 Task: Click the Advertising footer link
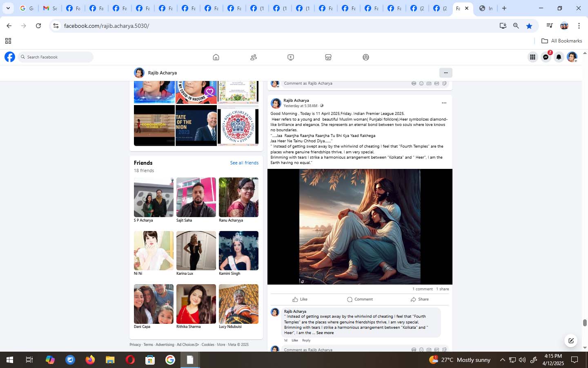[x=165, y=345]
